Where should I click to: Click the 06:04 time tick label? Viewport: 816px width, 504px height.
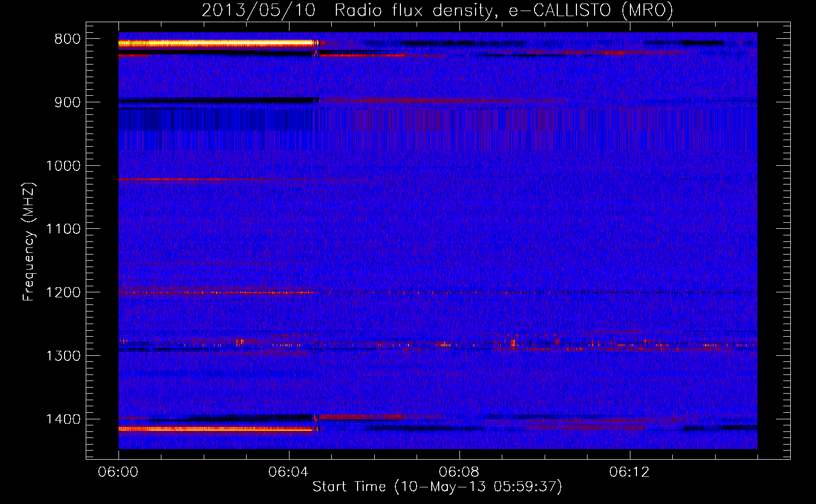coord(289,472)
